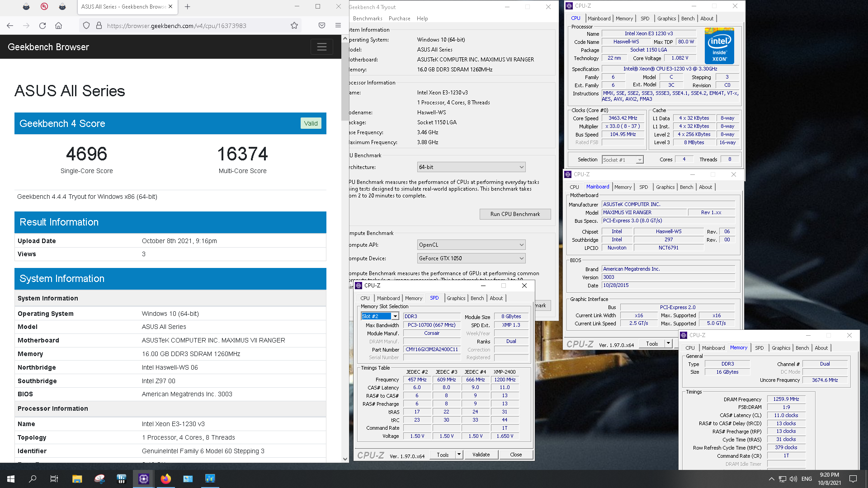Click Tools button in Mainboard CPU-Z window
868x488 pixels.
(x=652, y=344)
